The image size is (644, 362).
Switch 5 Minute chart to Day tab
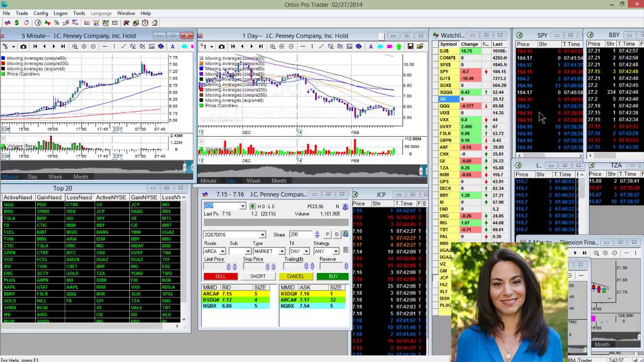(32, 176)
